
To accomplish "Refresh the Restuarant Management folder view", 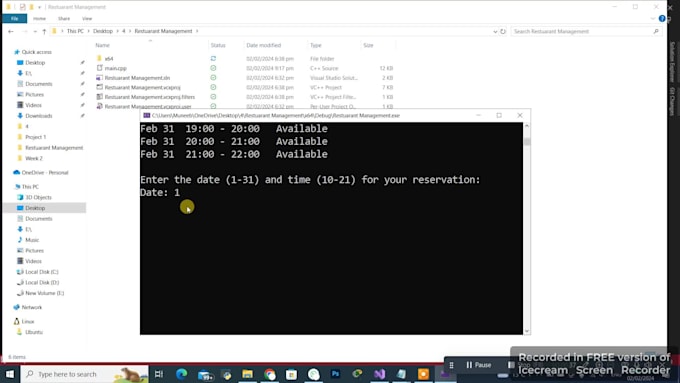I will pos(503,31).
